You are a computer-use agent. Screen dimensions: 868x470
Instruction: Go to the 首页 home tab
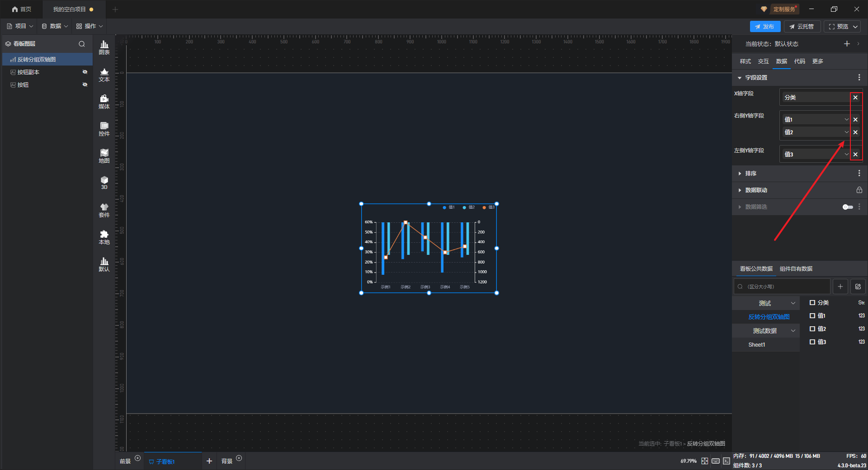pyautogui.click(x=21, y=9)
